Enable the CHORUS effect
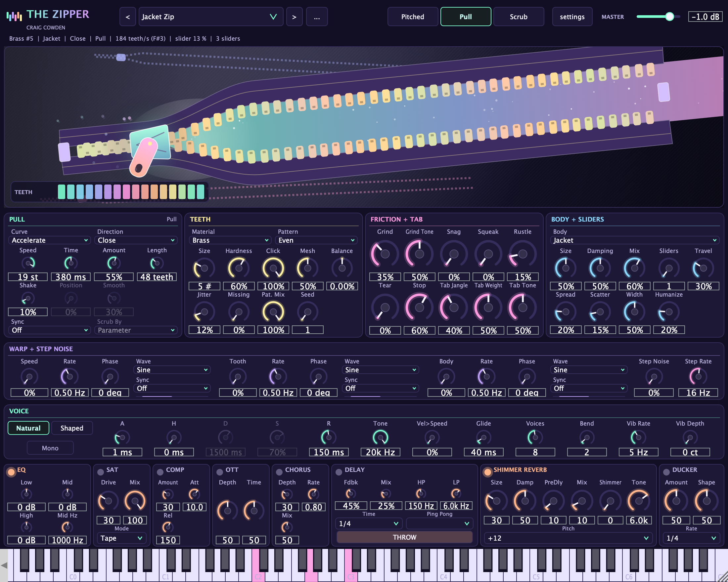 pyautogui.click(x=279, y=472)
